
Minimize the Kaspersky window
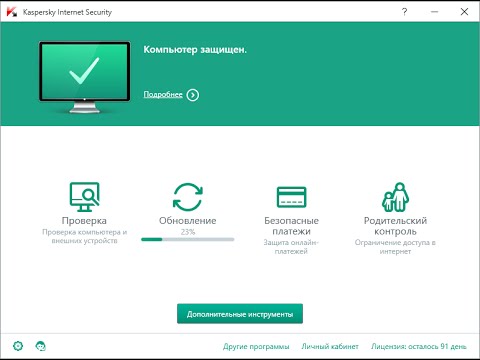[434, 12]
